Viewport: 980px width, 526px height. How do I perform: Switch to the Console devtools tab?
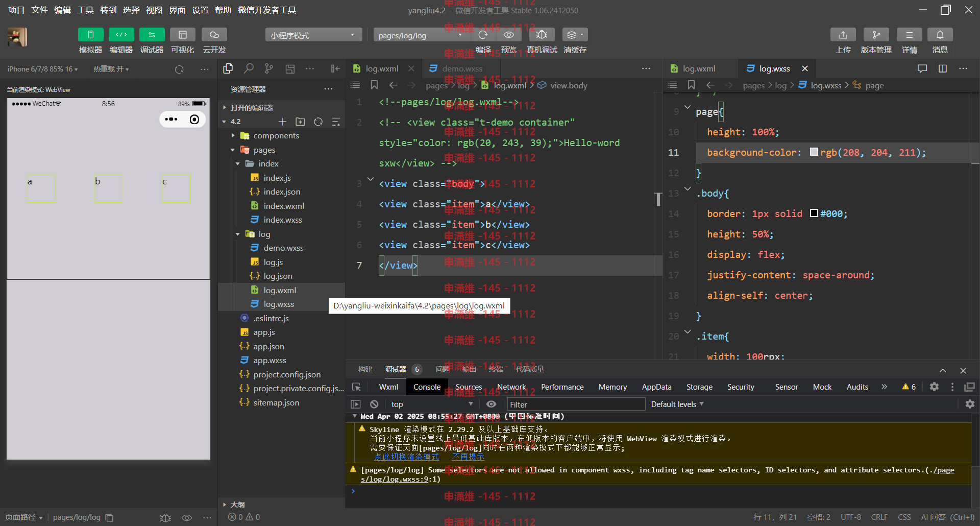(427, 387)
